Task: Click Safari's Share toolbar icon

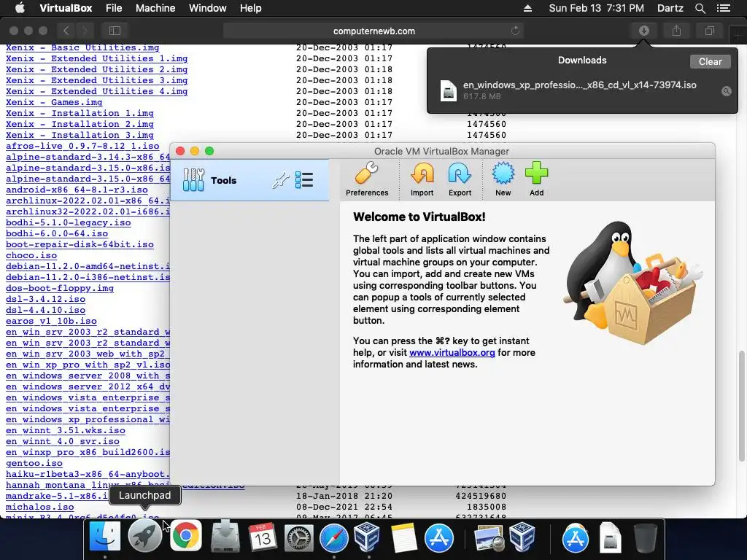Action: point(676,31)
